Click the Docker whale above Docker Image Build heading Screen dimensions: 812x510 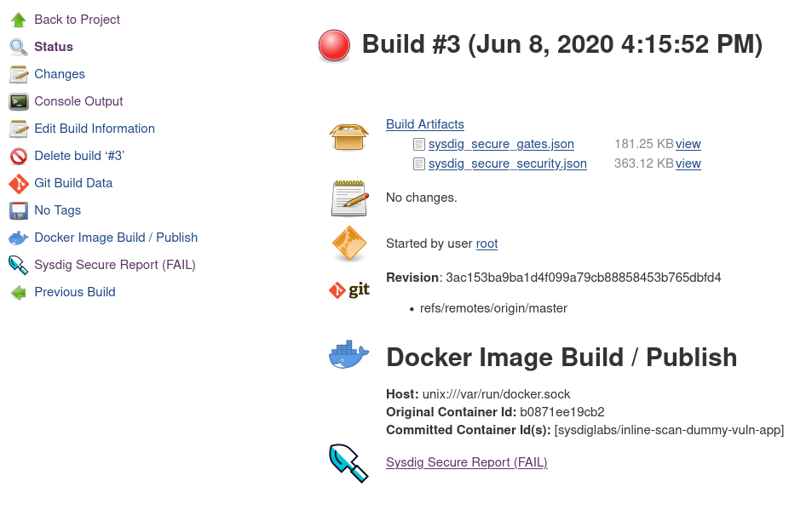coord(349,355)
